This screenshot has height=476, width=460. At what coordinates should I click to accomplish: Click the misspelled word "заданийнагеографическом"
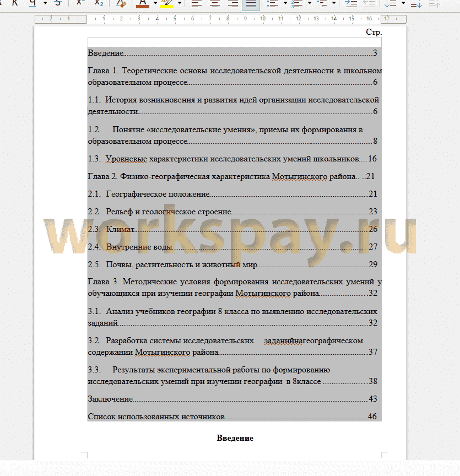313,340
